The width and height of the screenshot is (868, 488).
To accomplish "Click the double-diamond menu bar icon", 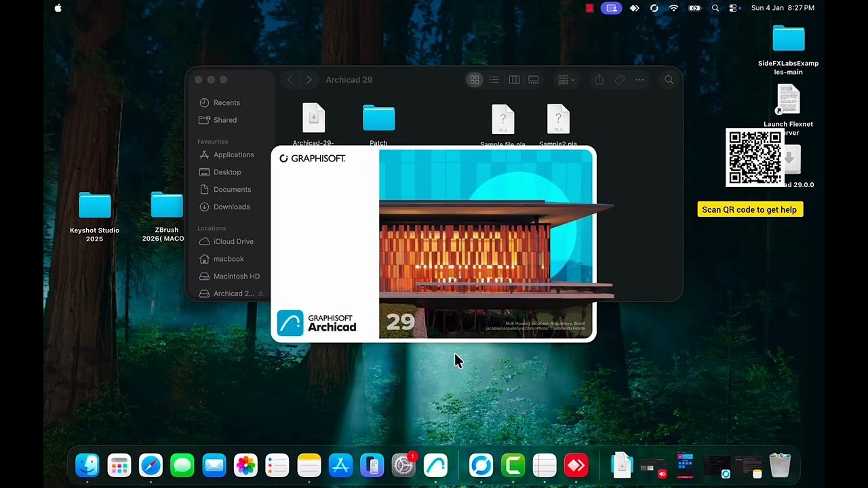I will 634,8.
